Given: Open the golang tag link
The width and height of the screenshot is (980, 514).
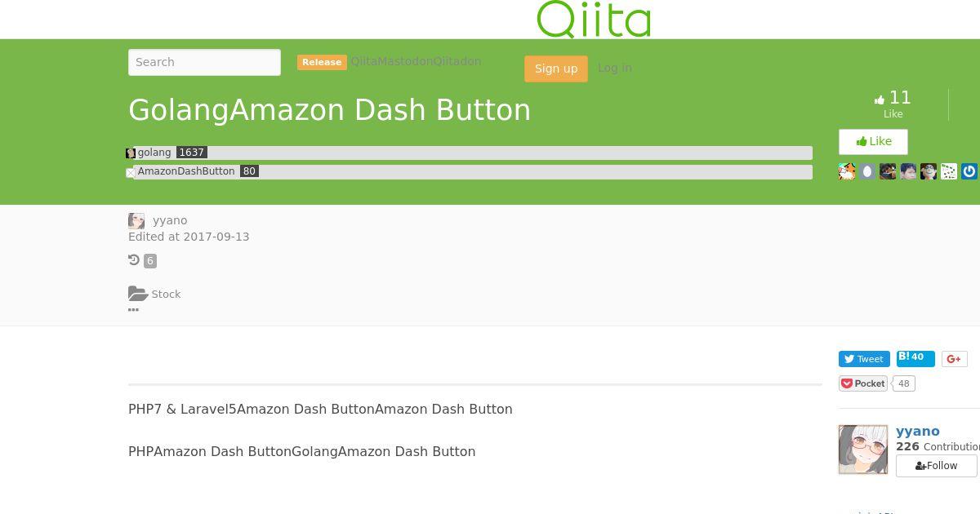Looking at the screenshot, I should click(154, 153).
